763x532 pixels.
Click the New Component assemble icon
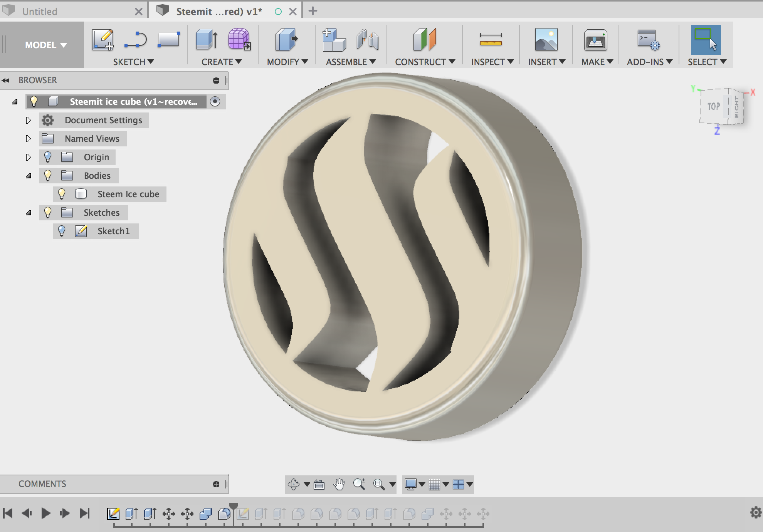click(x=334, y=40)
